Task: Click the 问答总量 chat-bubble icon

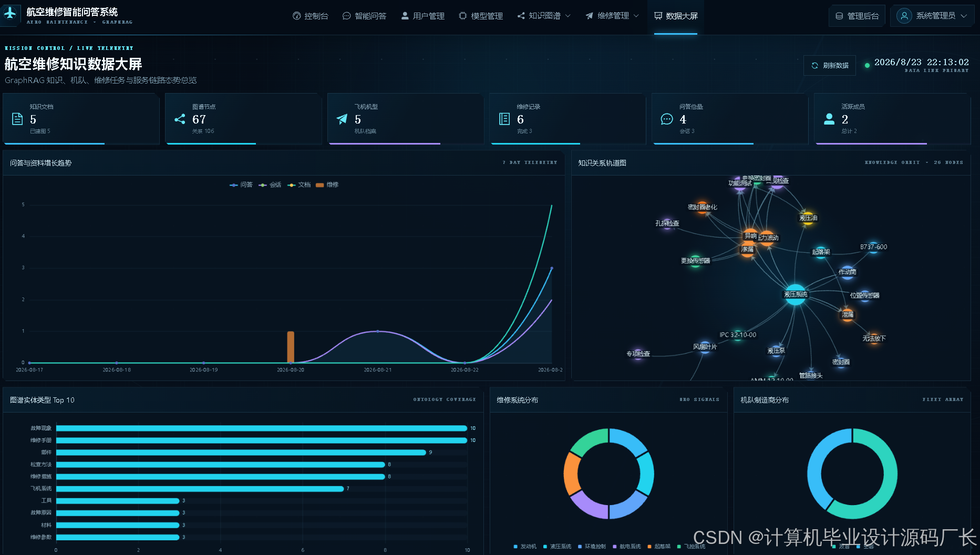Action: (x=667, y=119)
